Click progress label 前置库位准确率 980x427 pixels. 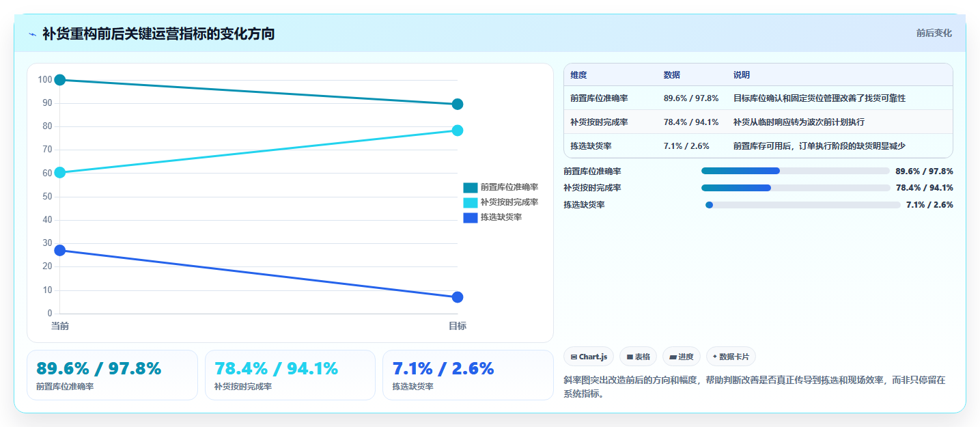click(592, 171)
